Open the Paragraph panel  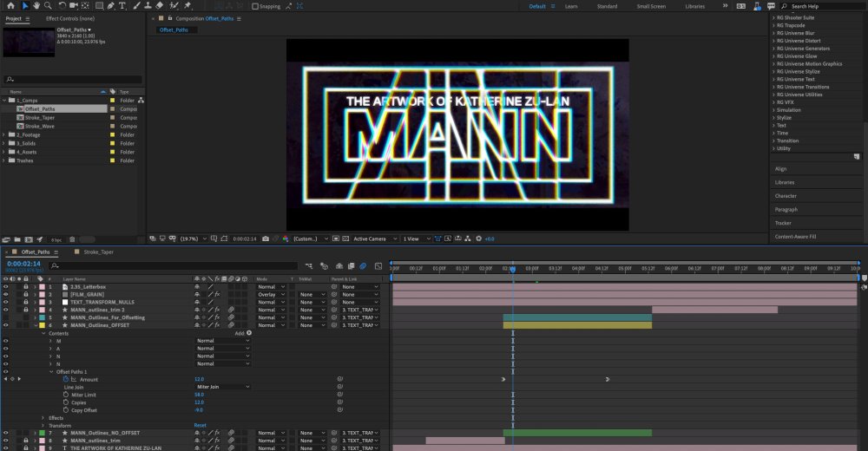786,209
